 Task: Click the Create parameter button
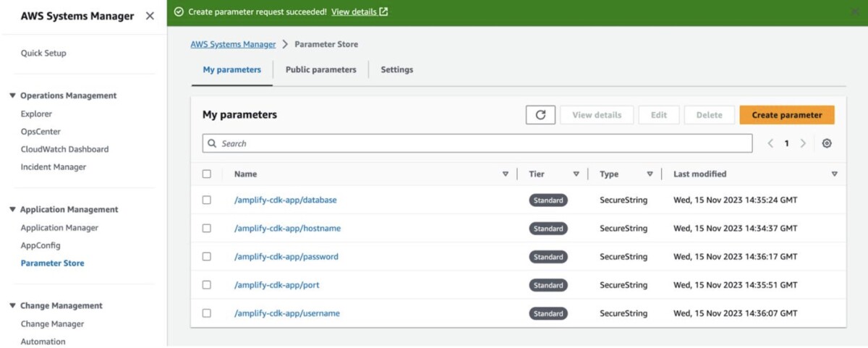click(787, 115)
